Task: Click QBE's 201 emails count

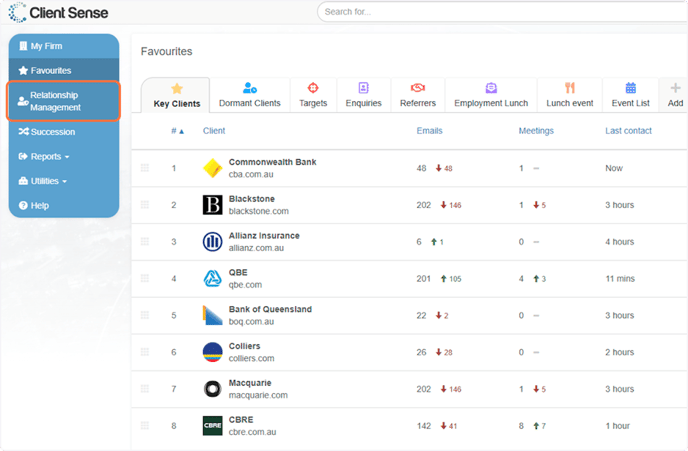Action: (x=423, y=279)
